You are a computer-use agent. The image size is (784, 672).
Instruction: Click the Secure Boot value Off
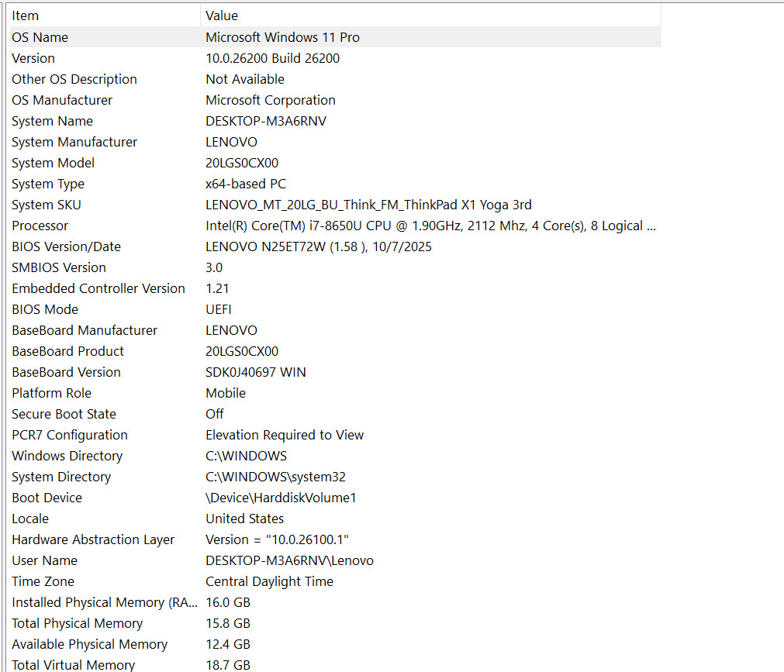point(215,415)
